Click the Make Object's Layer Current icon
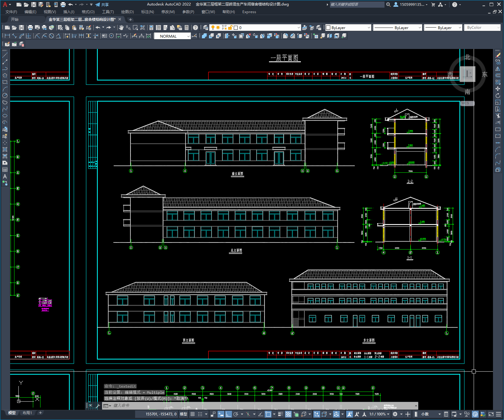This screenshot has height=420, width=504. coord(305,28)
